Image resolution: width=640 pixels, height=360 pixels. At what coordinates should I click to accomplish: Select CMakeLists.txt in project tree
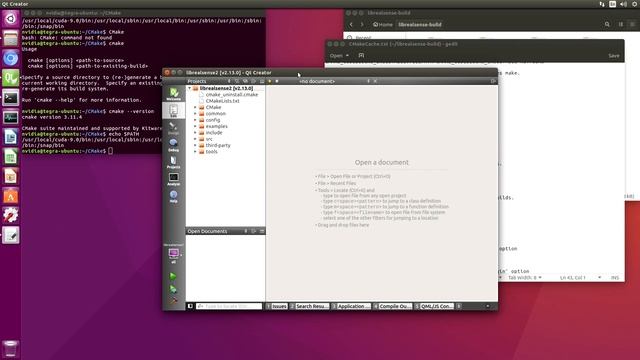(222, 101)
